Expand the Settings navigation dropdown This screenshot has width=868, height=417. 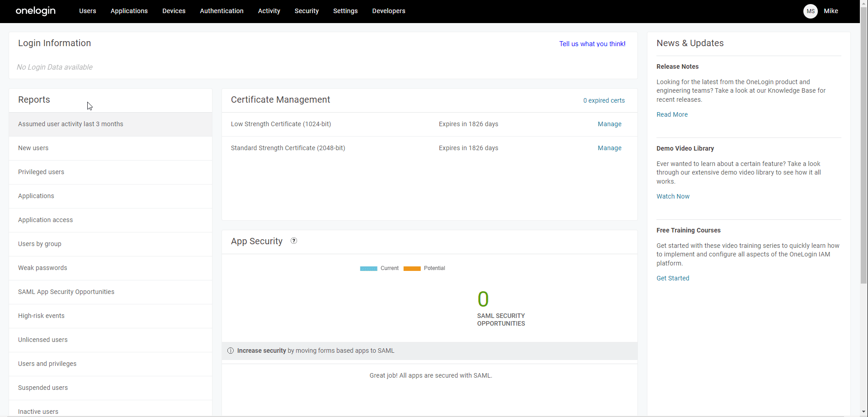point(345,11)
